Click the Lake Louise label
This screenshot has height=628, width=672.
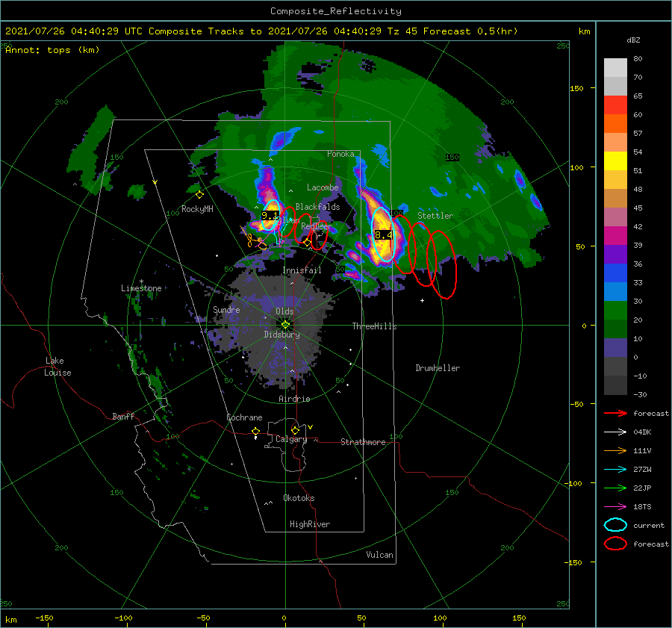[57, 367]
